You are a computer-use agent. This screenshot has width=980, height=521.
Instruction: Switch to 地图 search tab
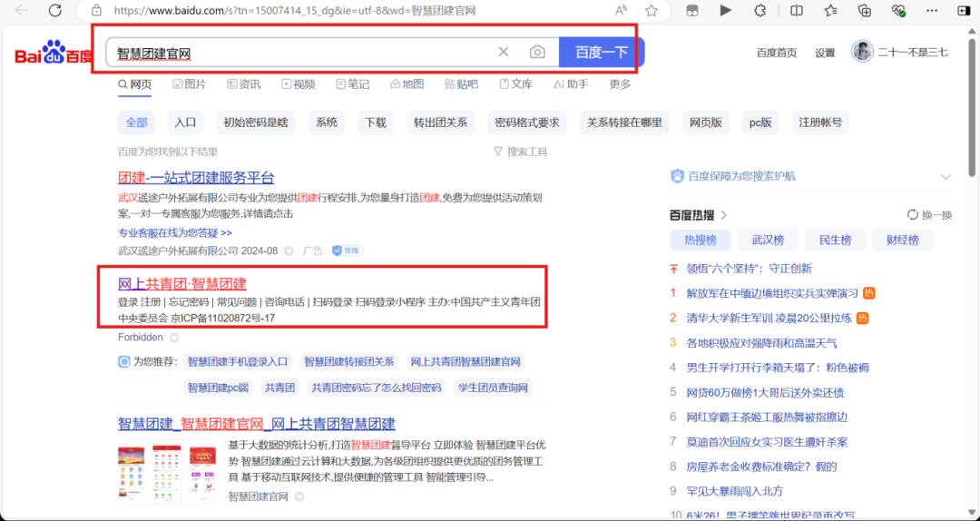407,84
